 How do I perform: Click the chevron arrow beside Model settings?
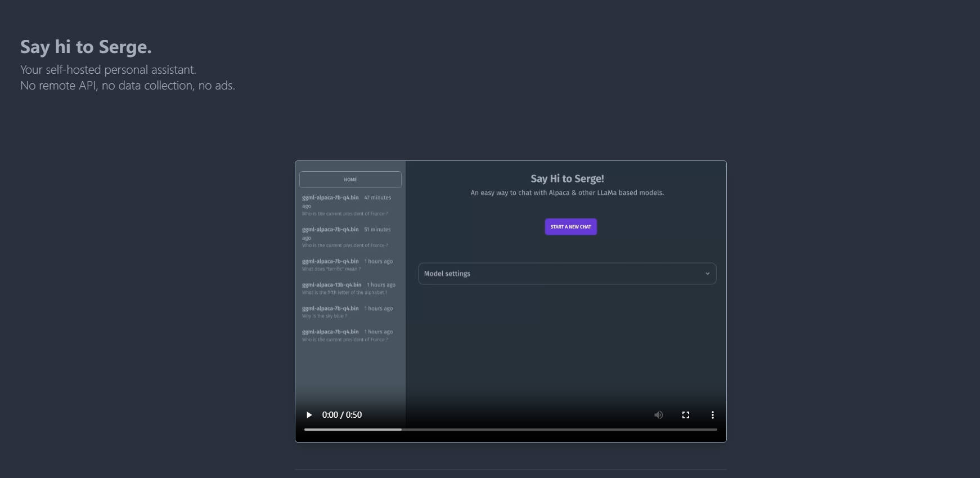point(707,274)
